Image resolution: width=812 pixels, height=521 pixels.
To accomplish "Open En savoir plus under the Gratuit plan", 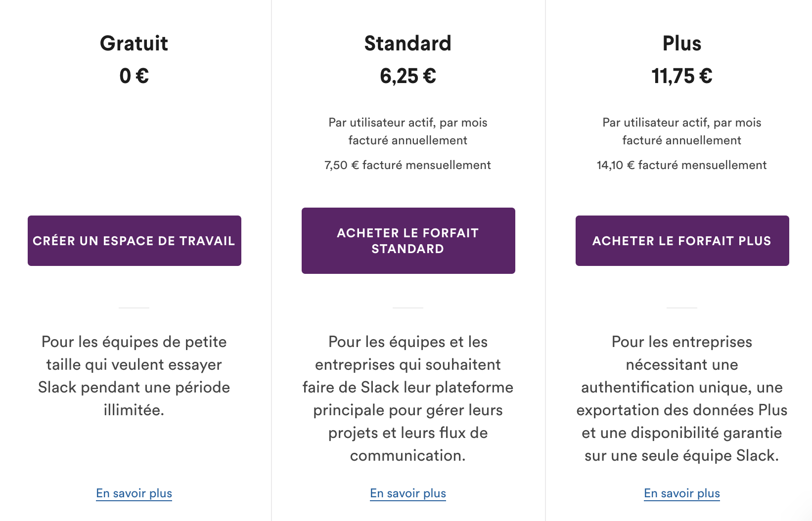I will (133, 493).
